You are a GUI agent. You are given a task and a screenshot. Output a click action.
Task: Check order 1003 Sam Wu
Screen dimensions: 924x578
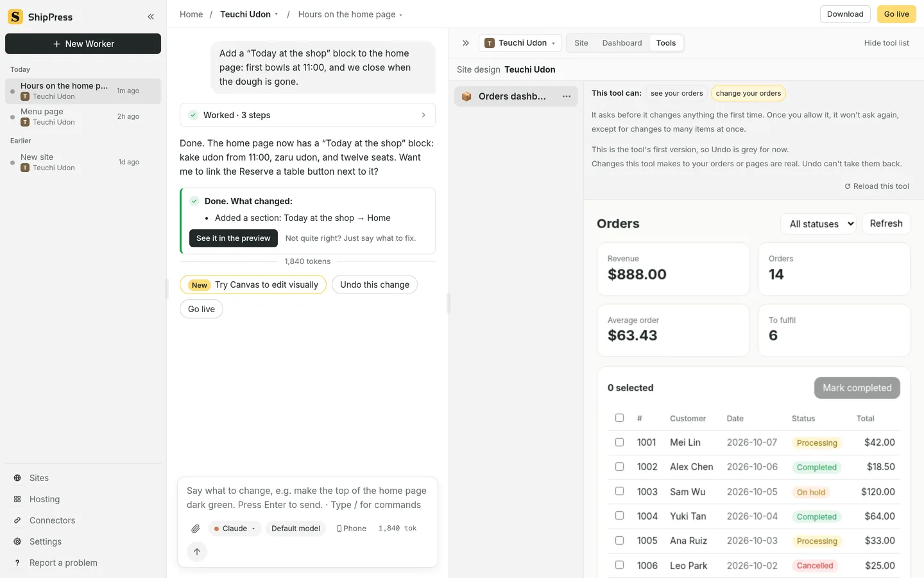[x=619, y=491]
